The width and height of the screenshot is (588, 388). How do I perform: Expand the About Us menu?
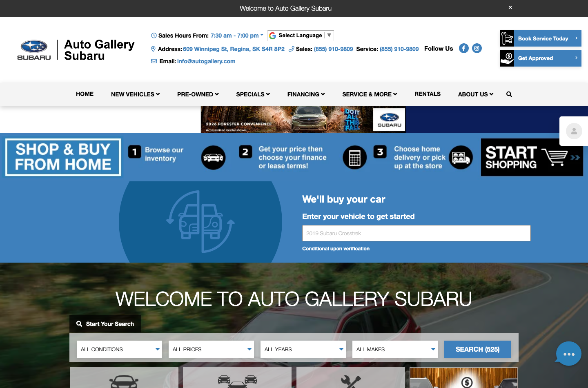pyautogui.click(x=476, y=94)
